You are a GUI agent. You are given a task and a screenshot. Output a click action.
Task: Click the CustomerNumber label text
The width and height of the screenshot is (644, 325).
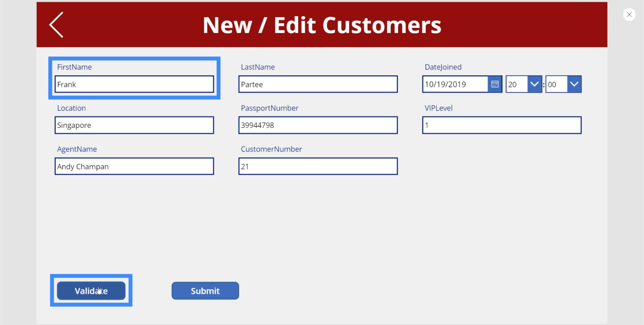[271, 149]
